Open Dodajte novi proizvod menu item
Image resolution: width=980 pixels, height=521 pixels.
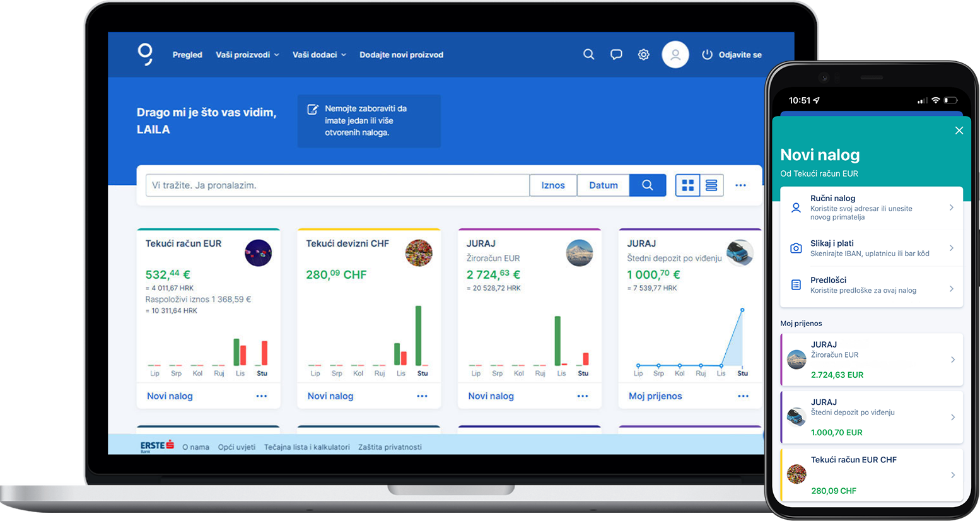401,55
